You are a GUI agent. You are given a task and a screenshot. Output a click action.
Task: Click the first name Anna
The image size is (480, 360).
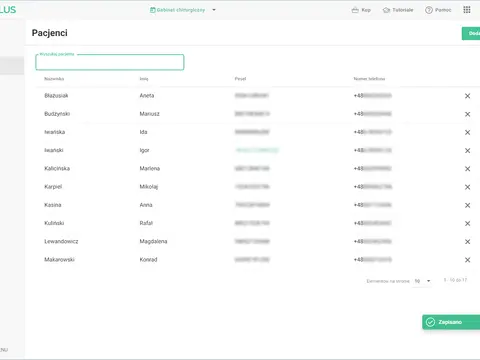tap(146, 205)
